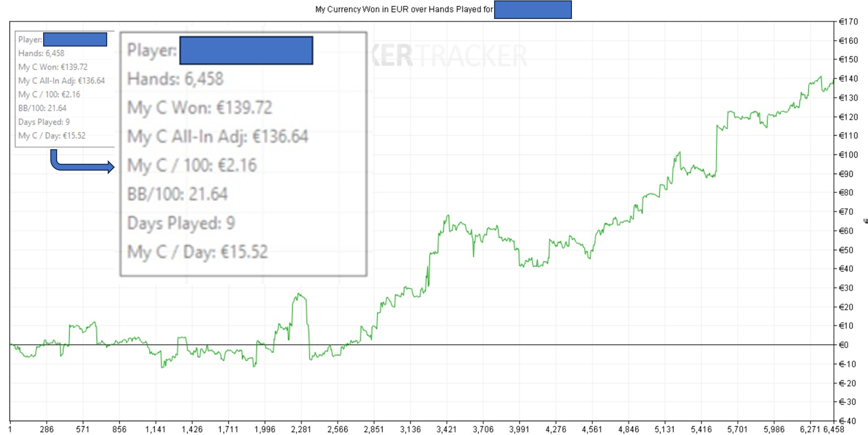The height and width of the screenshot is (435, 868).
Task: Click the 6,458 end tick on x-axis
Action: [x=834, y=429]
